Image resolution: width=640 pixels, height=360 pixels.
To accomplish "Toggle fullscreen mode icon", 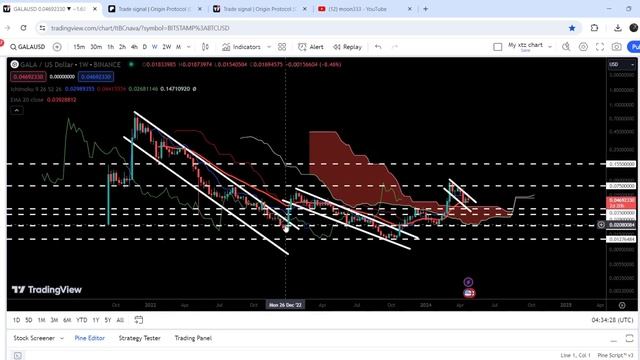I will (x=600, y=47).
